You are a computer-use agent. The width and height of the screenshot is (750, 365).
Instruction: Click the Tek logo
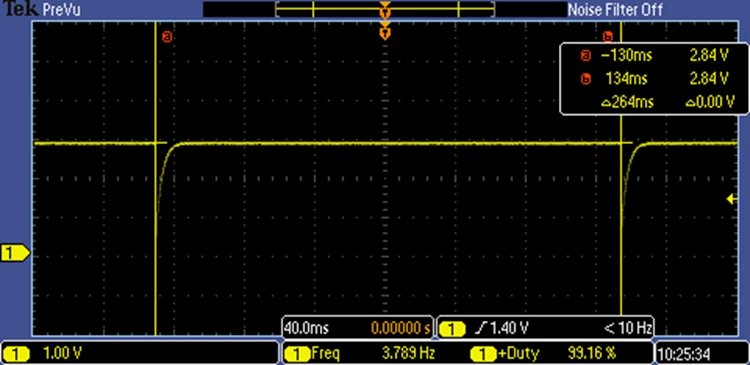[x=21, y=9]
